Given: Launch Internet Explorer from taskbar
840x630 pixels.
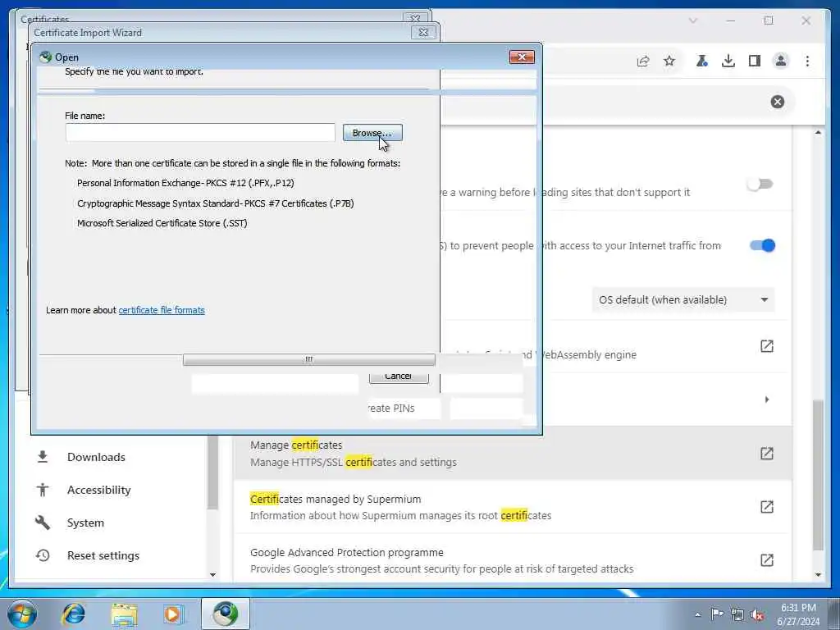Looking at the screenshot, I should tap(73, 614).
